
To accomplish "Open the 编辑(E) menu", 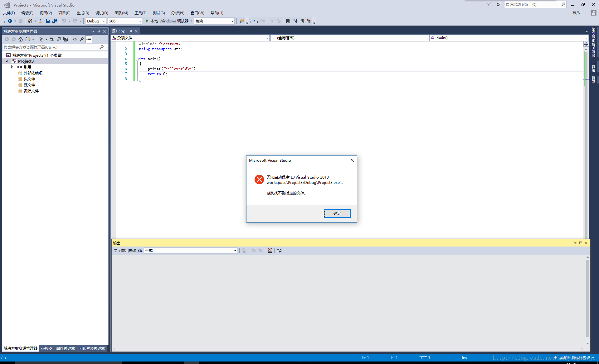I will [x=27, y=13].
